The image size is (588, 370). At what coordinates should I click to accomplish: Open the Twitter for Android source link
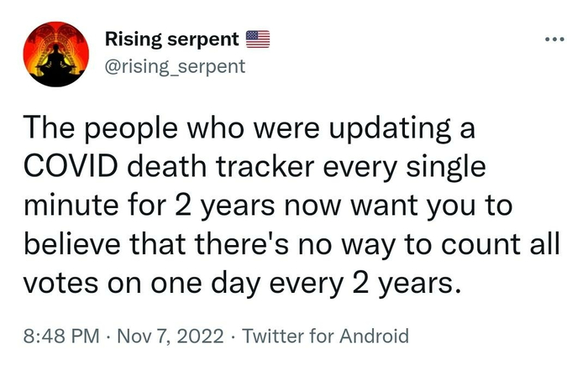[x=326, y=337]
